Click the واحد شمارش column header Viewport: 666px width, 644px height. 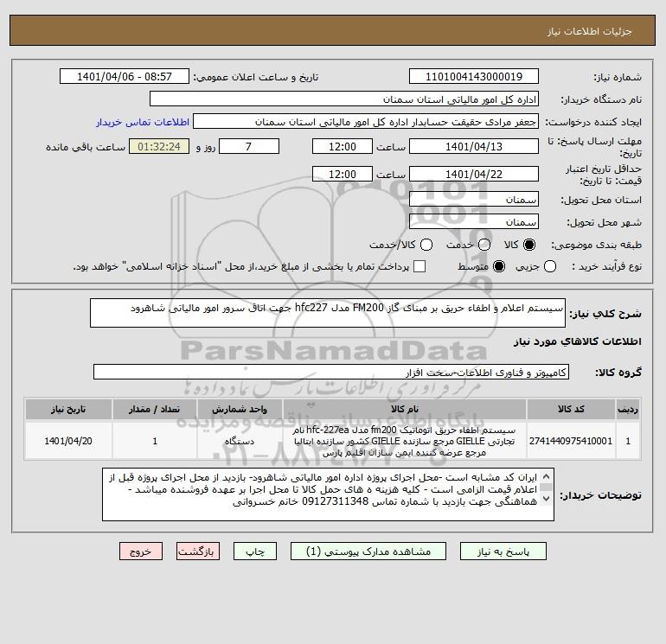click(240, 409)
